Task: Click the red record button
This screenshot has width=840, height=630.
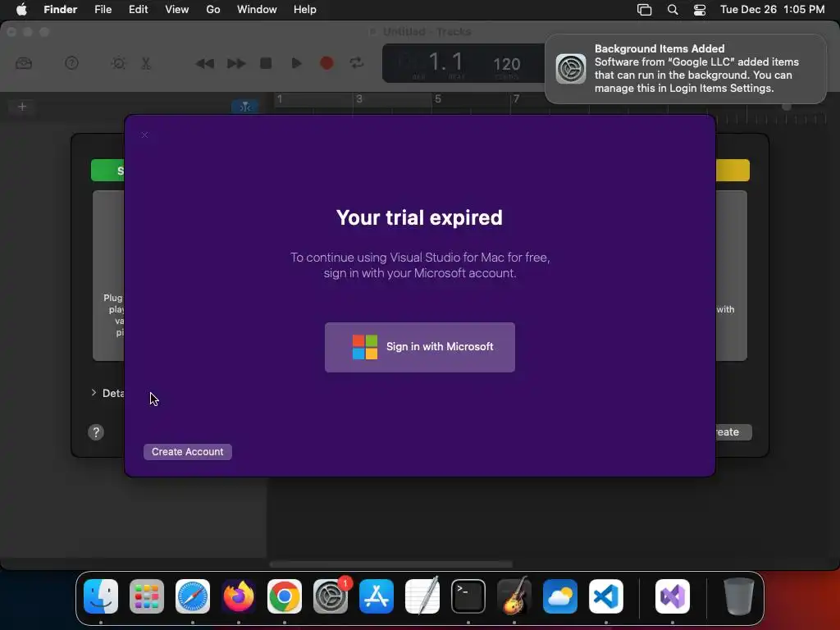Action: [326, 63]
